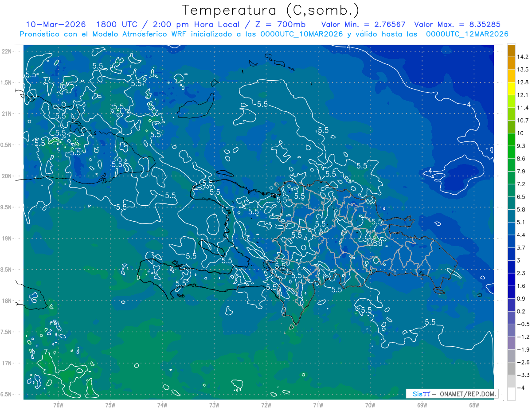Click the "74W" longitude label
The image size is (532, 411).
pyautogui.click(x=162, y=405)
